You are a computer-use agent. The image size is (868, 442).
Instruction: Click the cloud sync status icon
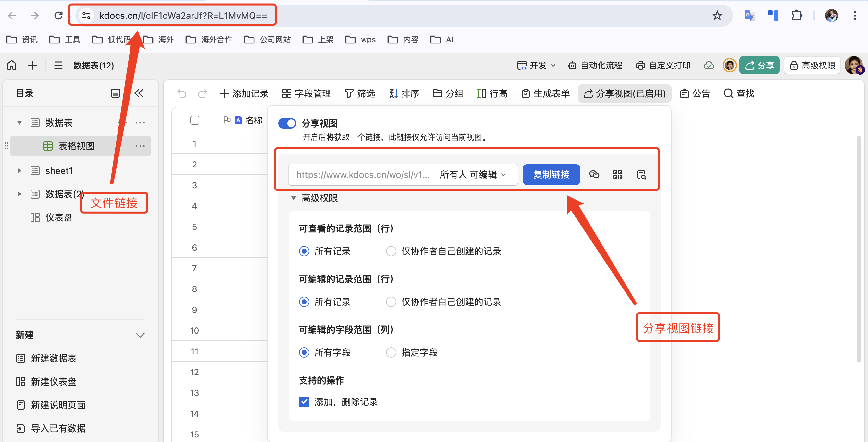(x=709, y=65)
